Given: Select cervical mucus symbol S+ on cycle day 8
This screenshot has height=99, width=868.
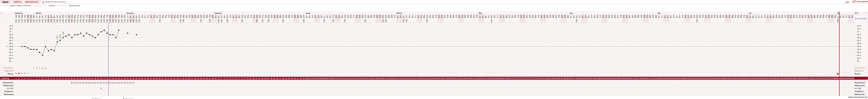Looking at the screenshot, I should click(37, 68).
